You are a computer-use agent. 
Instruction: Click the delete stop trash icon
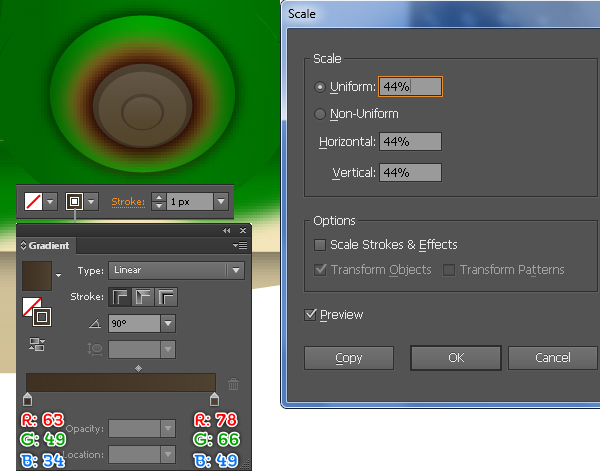click(x=233, y=384)
